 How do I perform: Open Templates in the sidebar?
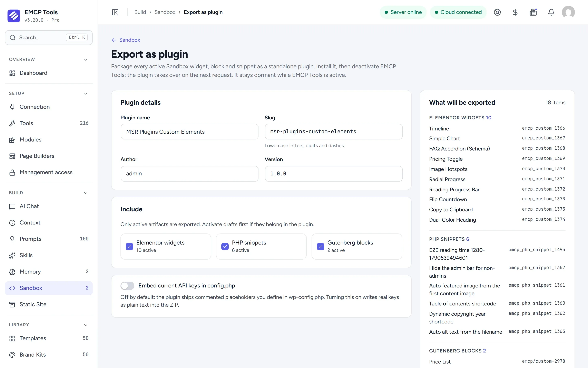click(49, 338)
